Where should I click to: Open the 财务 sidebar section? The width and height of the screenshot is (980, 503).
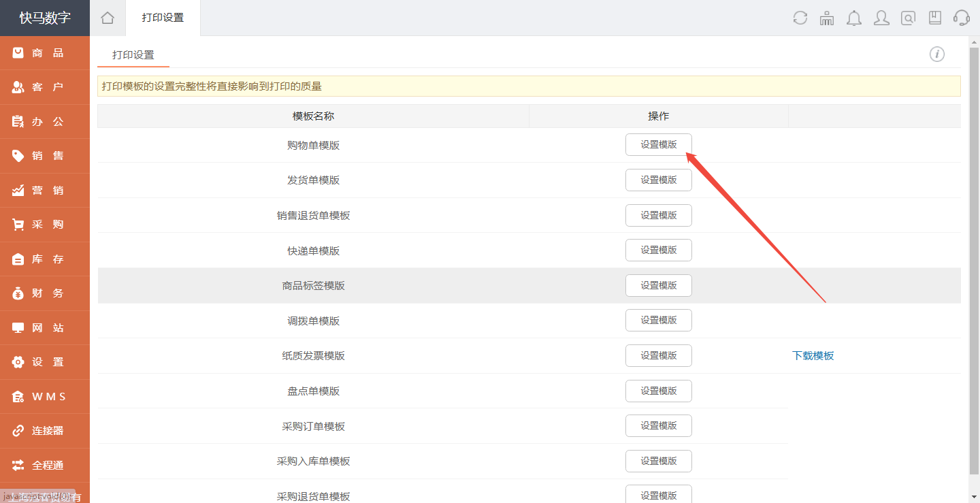click(x=45, y=293)
